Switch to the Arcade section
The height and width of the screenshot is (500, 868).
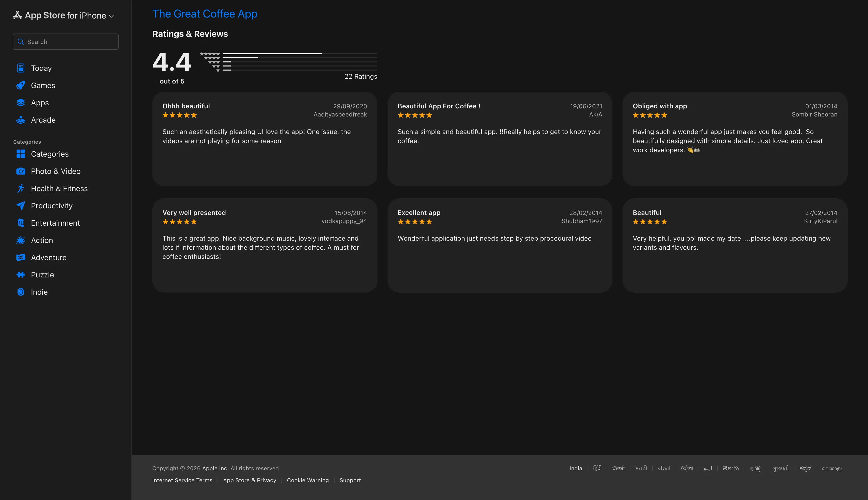click(x=43, y=120)
